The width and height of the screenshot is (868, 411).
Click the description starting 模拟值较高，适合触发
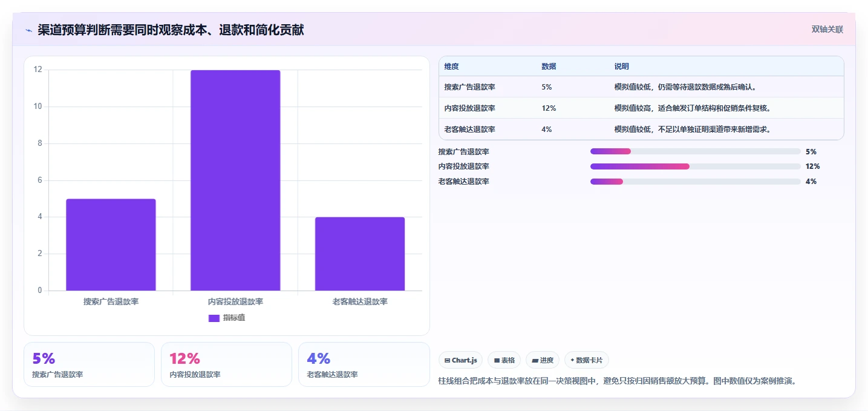[692, 108]
